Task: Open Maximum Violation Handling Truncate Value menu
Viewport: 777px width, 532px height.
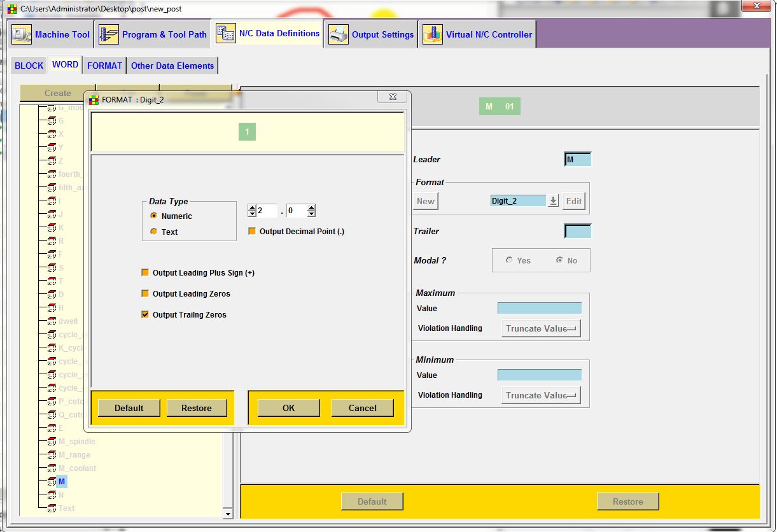Action: (542, 328)
